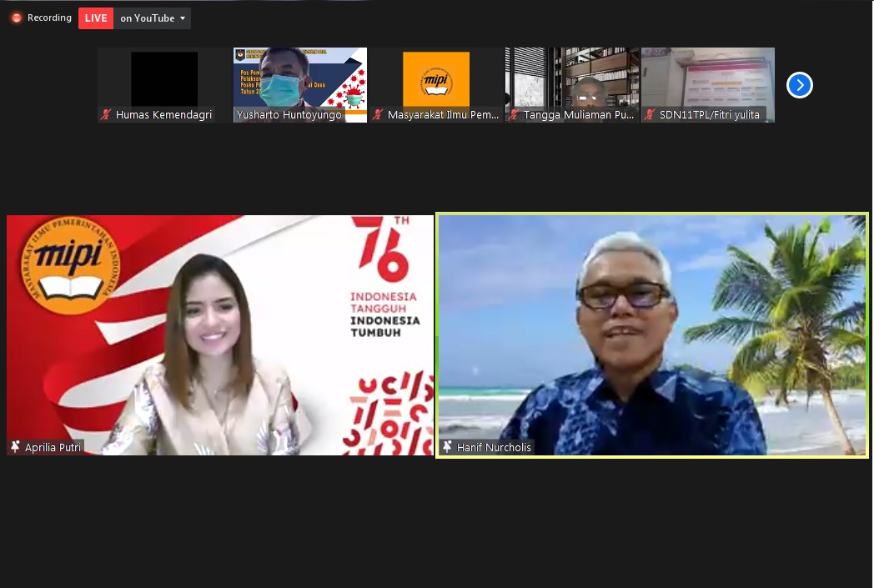874x588 pixels.
Task: Click the muted mic icon on Masyarakat Ilmu Pem tile
Action: click(379, 115)
